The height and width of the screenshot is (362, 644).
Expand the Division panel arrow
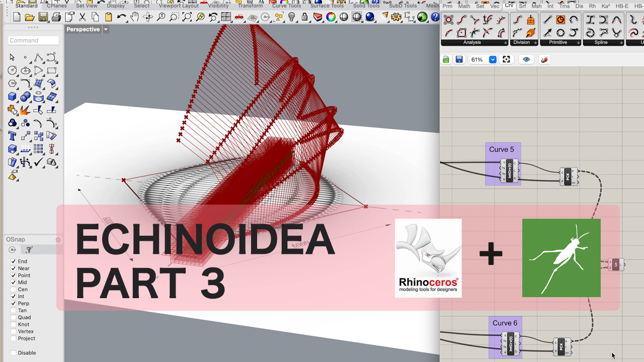point(535,43)
